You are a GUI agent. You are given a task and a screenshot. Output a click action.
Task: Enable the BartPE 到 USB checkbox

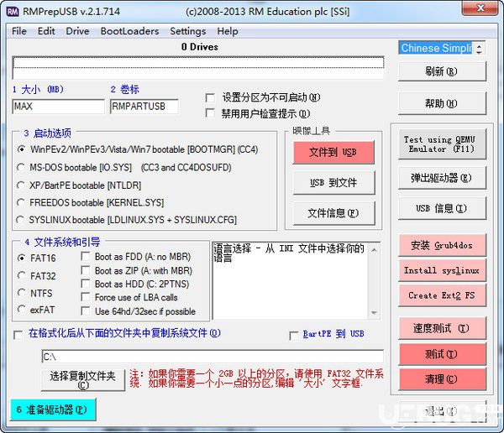tap(294, 336)
